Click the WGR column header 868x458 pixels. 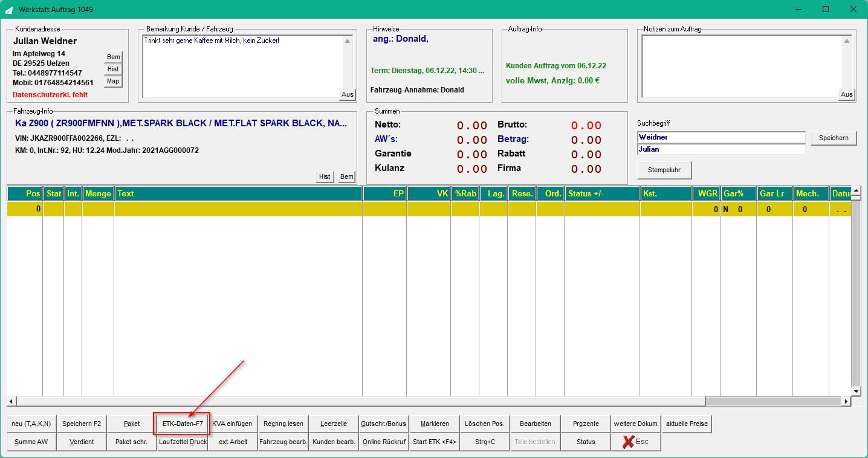(707, 193)
